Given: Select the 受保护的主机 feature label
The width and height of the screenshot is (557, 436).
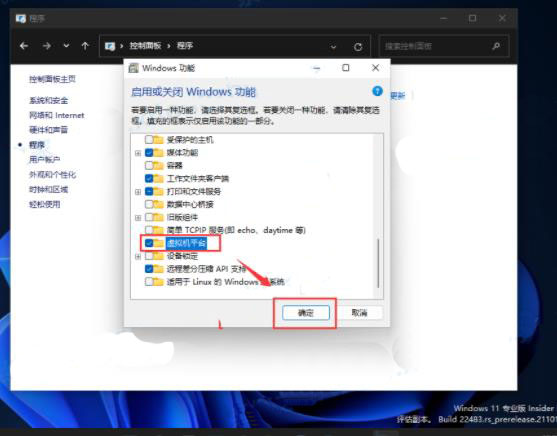Looking at the screenshot, I should pos(190,140).
